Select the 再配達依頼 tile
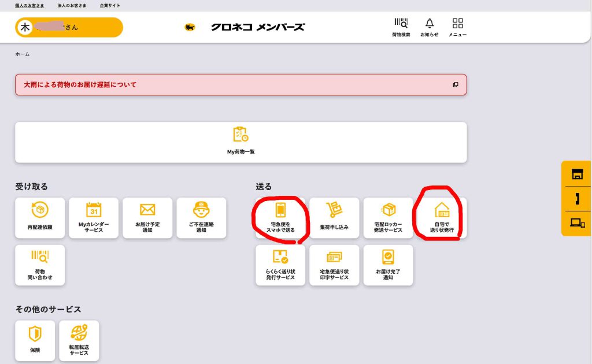 click(40, 218)
